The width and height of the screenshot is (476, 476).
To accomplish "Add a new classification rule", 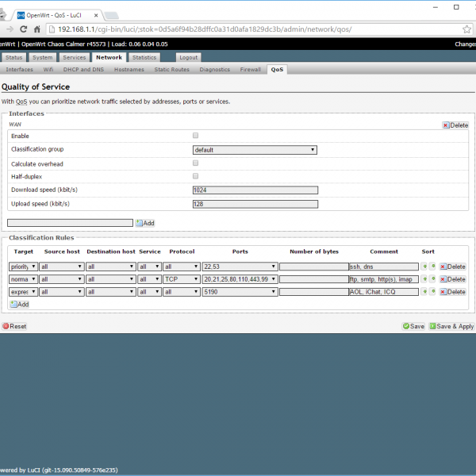I will pyautogui.click(x=19, y=305).
